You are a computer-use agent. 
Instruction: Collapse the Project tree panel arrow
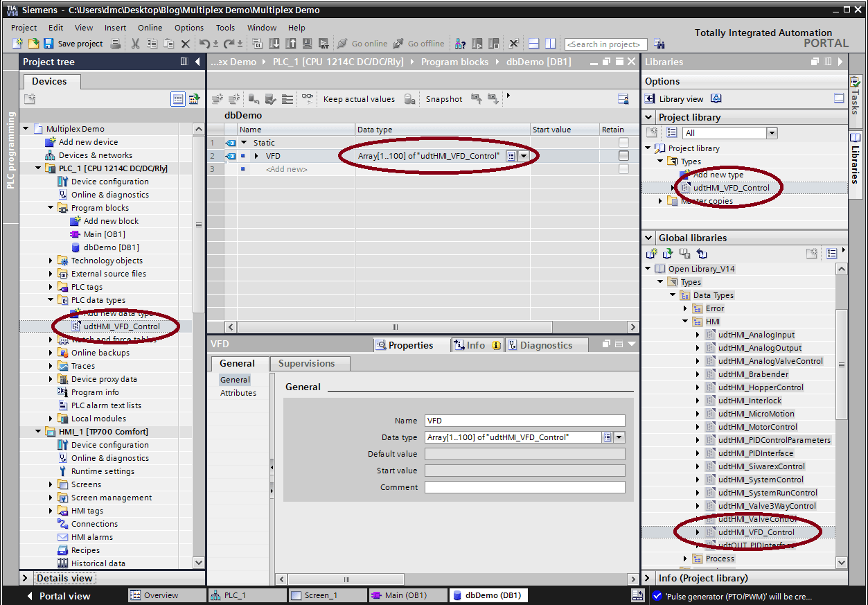198,62
